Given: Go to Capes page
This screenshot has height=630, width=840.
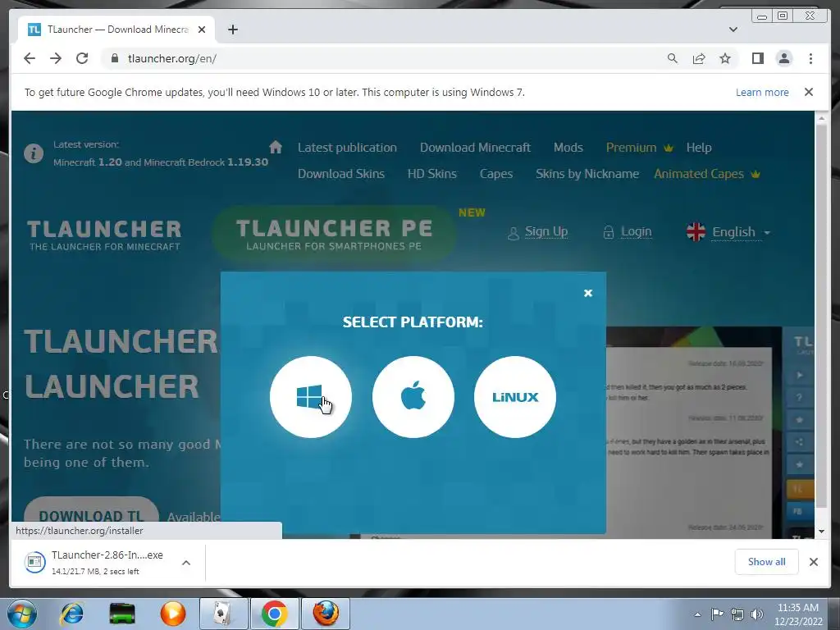Looking at the screenshot, I should 496,174.
